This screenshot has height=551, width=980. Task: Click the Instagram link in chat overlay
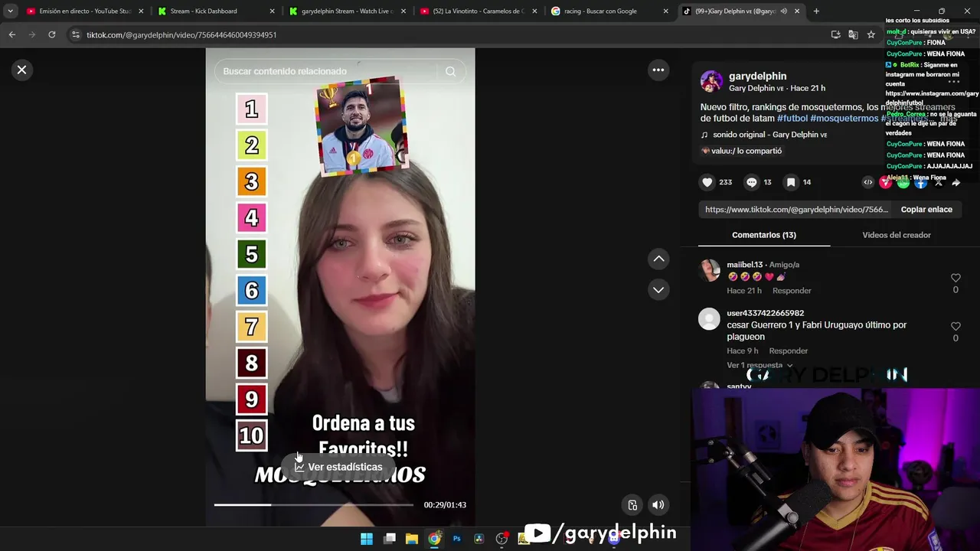pos(932,98)
